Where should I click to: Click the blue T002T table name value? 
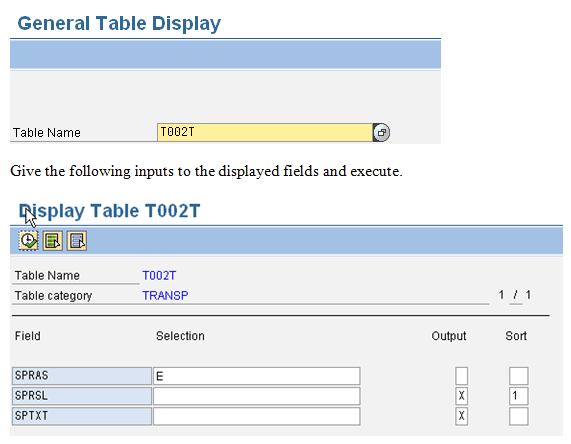(159, 276)
